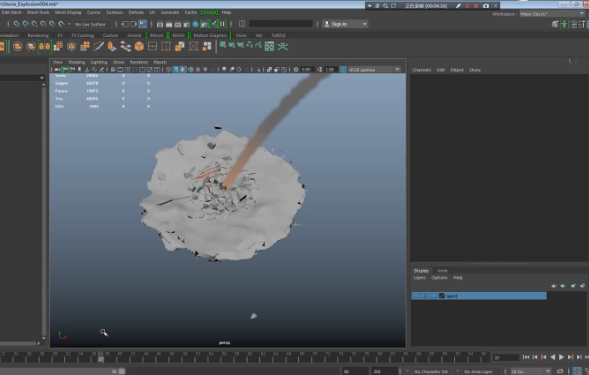Open the Workspace Maya Classic dropdown
Image resolution: width=589 pixels, height=375 pixels.
coord(552,14)
